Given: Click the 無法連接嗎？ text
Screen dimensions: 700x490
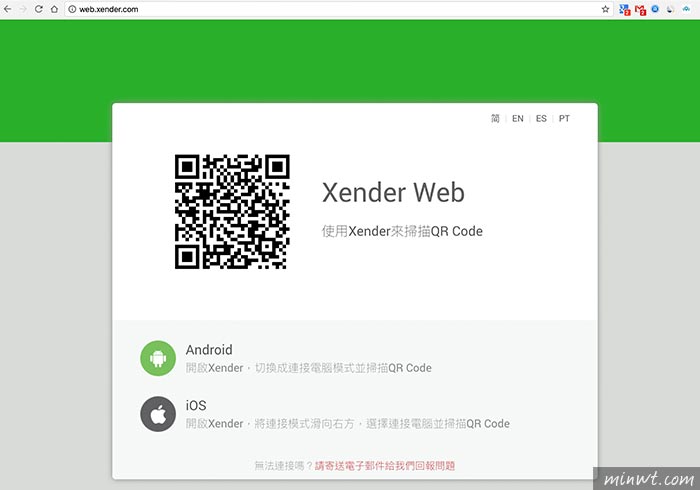Looking at the screenshot, I should (284, 465).
